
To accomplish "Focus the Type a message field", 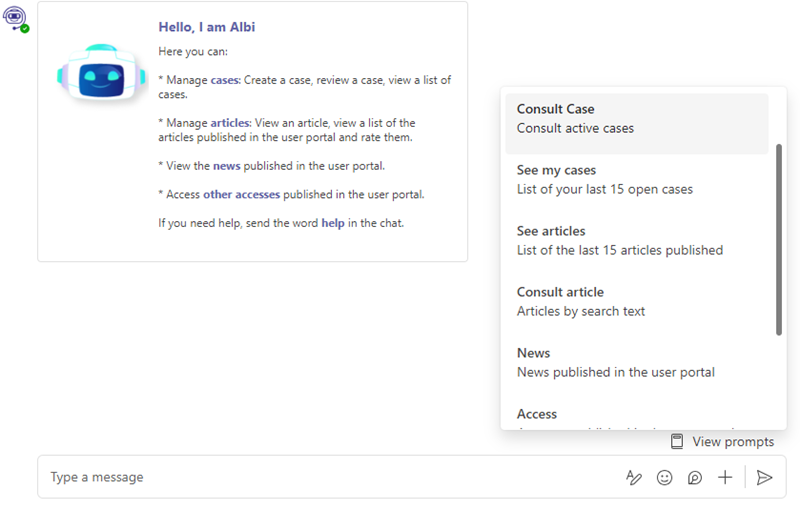I will click(320, 478).
